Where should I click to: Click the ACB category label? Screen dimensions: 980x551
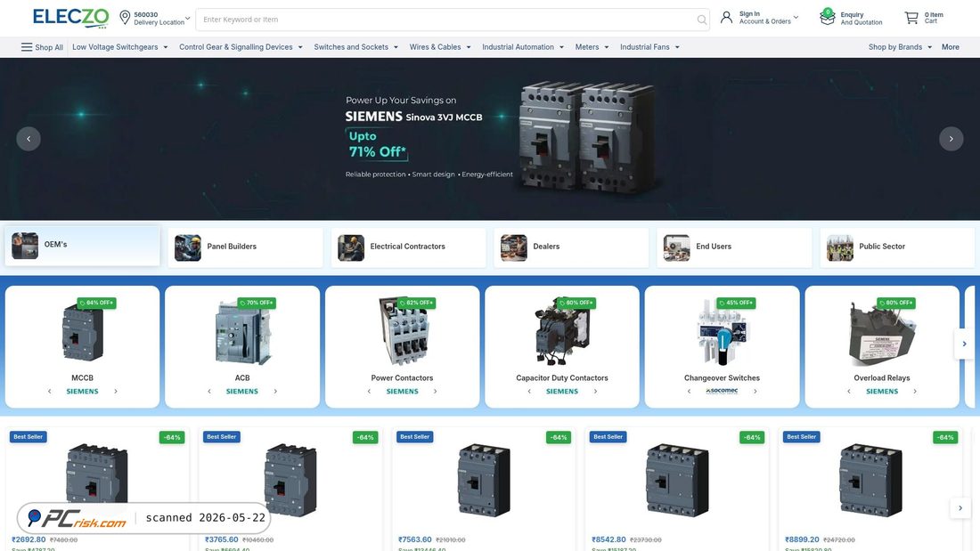[x=242, y=378]
